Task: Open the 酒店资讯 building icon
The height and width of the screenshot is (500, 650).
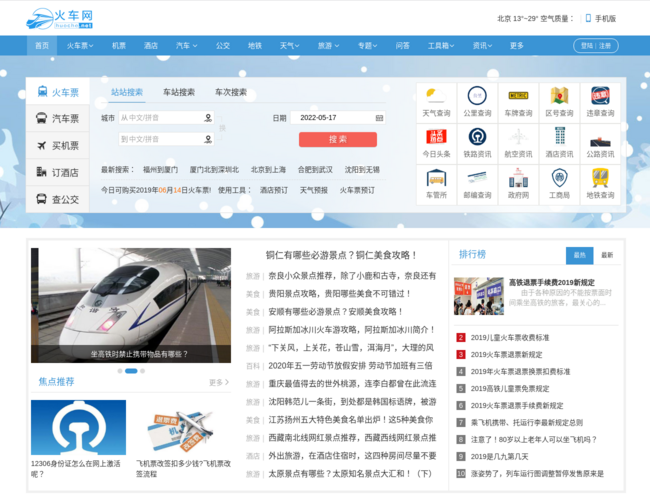Action: (560, 136)
